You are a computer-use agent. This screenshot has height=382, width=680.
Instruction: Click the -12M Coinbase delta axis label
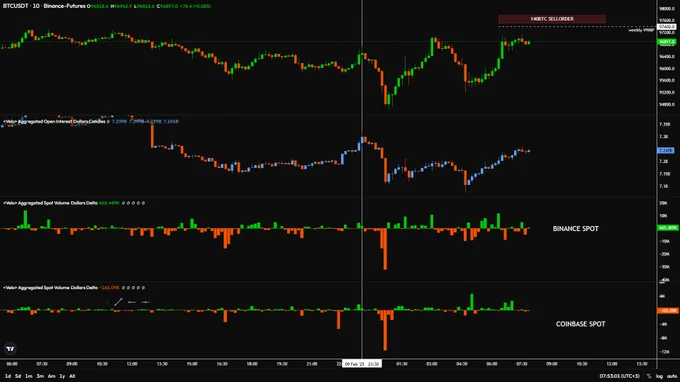coord(664,352)
